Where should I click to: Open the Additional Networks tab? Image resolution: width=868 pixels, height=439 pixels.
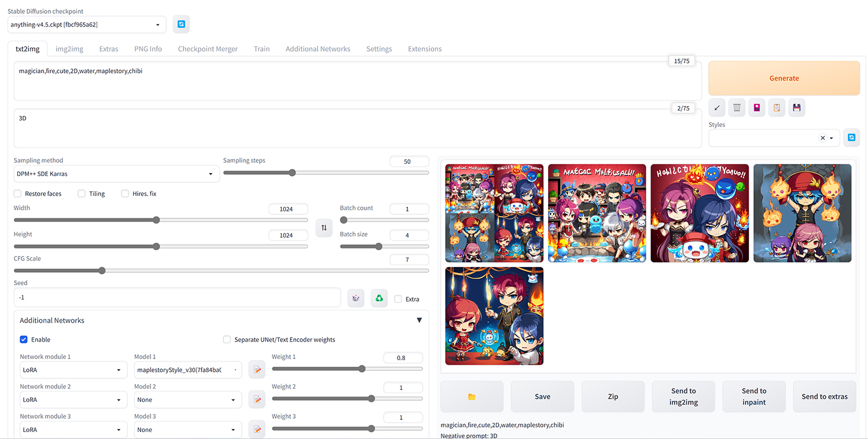coord(318,49)
